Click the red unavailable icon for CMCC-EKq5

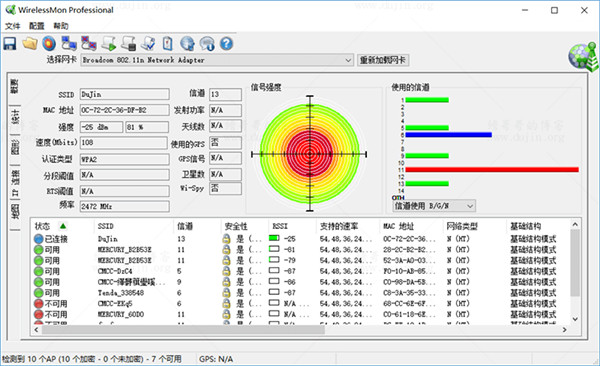(38, 304)
